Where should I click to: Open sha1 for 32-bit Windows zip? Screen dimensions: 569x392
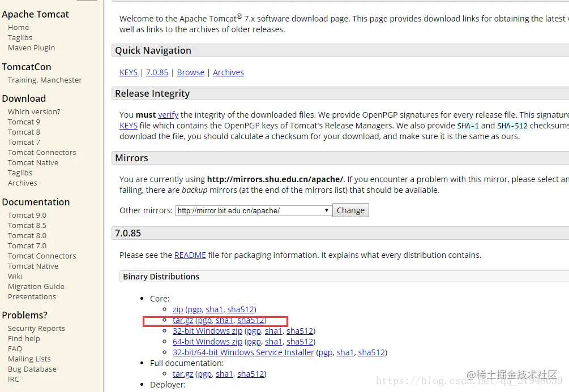tap(273, 331)
